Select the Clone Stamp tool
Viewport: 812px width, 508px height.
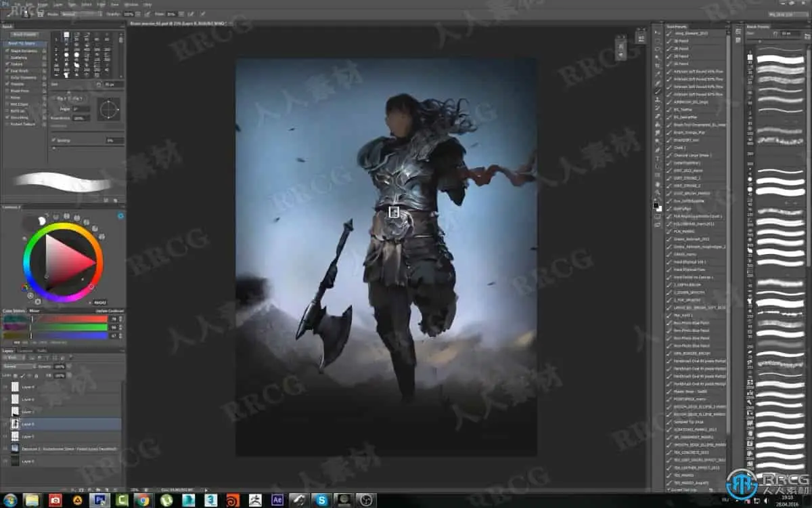coord(658,100)
